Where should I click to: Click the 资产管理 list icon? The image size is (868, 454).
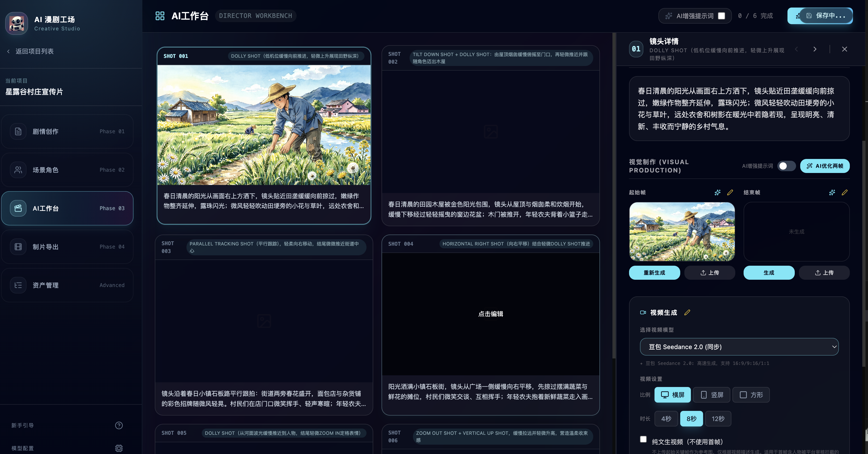coord(18,285)
